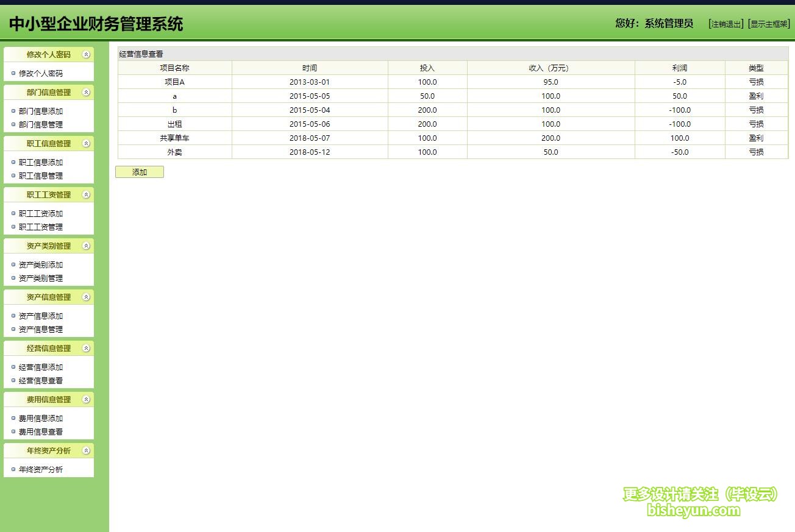Image resolution: width=795 pixels, height=532 pixels.
Task: Select the 类型 column header
Action: pyautogui.click(x=757, y=68)
